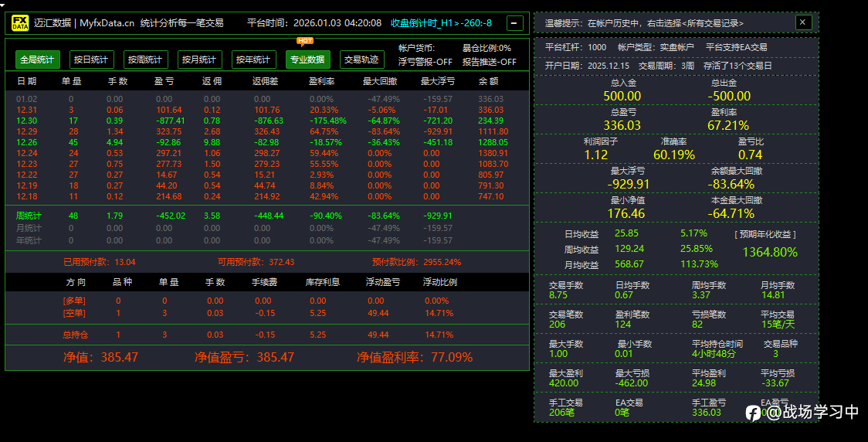868x442 pixels.
Task: Click the 1288.05 balance value
Action: point(493,142)
